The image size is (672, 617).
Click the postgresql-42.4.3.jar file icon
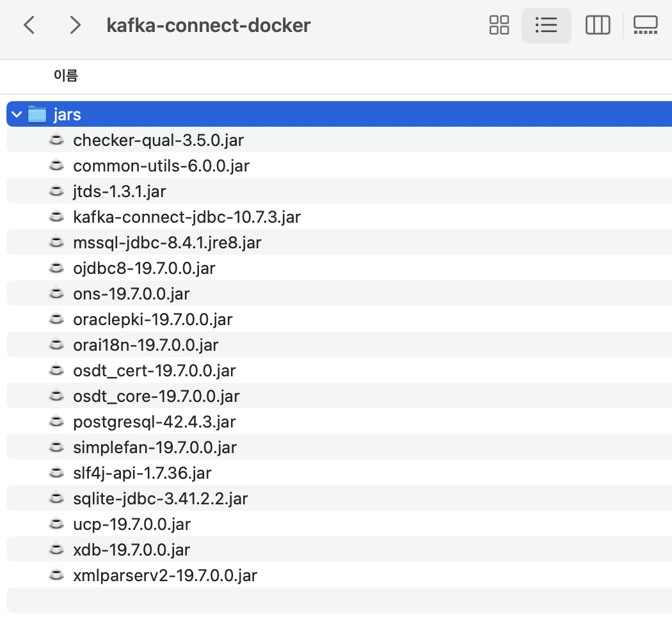56,421
